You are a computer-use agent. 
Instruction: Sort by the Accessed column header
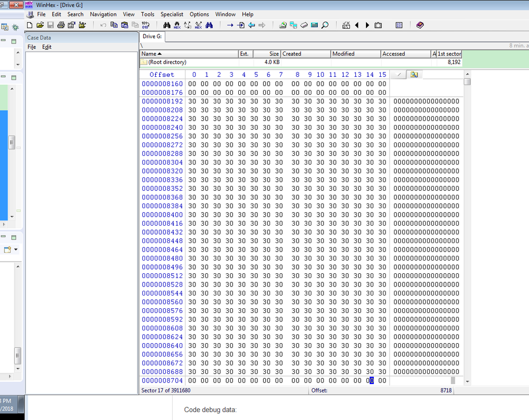[x=406, y=53]
